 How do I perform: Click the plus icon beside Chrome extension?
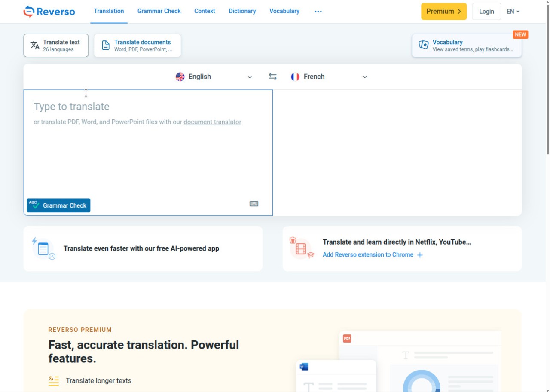tap(420, 255)
